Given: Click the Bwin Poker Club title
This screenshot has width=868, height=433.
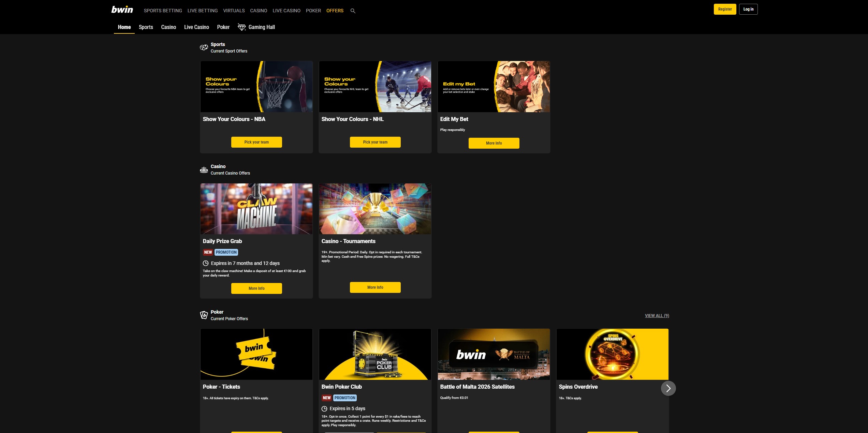Looking at the screenshot, I should click(x=342, y=387).
